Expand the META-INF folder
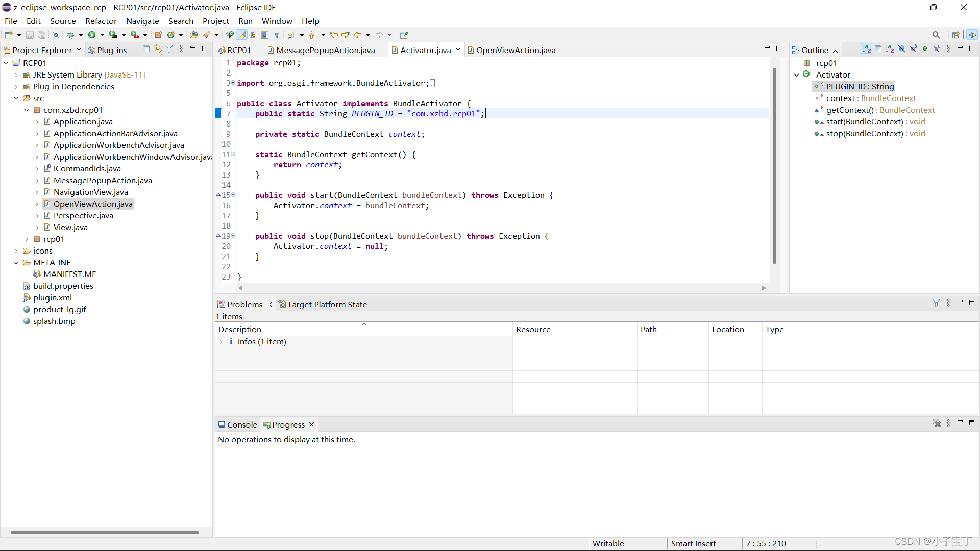Screen dimensions: 980x551 pyautogui.click(x=15, y=262)
